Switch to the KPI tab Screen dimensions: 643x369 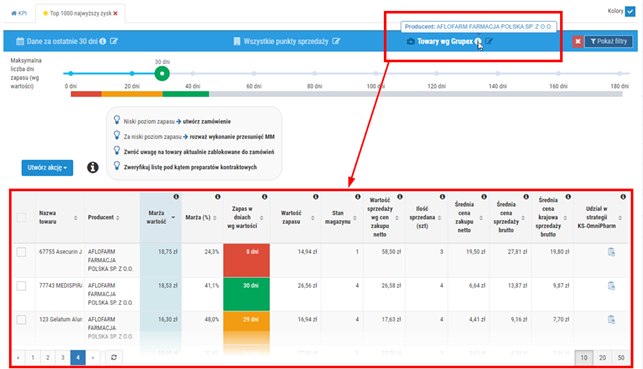(19, 13)
